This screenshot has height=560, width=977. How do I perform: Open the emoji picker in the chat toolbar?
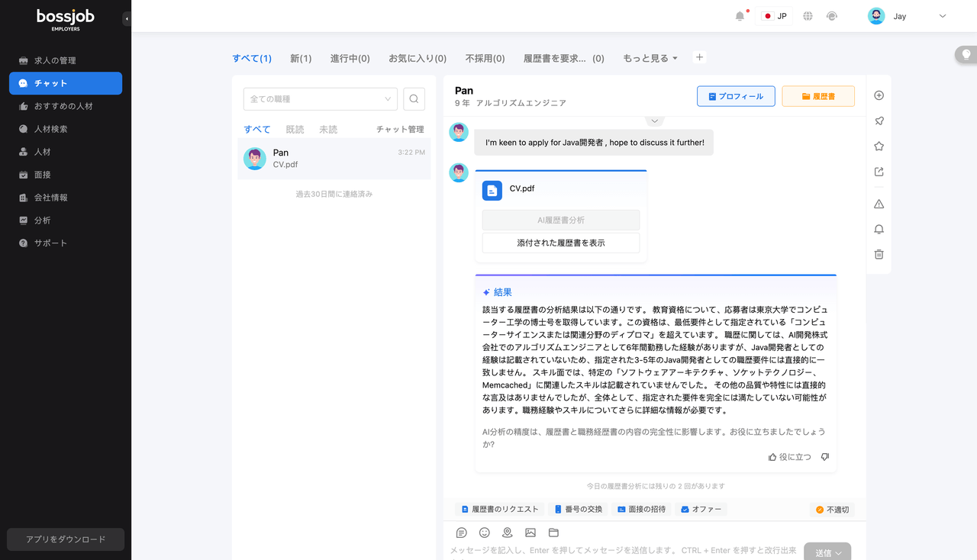[484, 532]
